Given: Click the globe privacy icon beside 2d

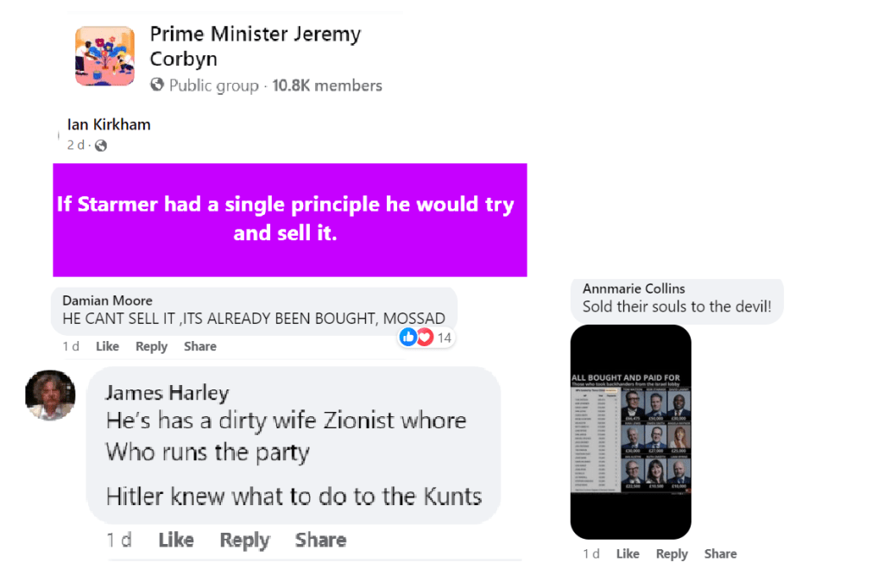Looking at the screenshot, I should pos(100,146).
